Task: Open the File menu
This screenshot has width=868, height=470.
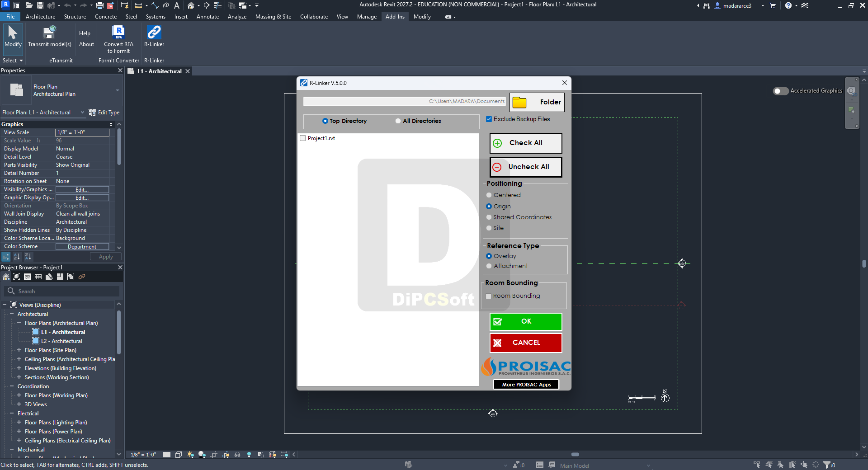Action: (x=10, y=17)
